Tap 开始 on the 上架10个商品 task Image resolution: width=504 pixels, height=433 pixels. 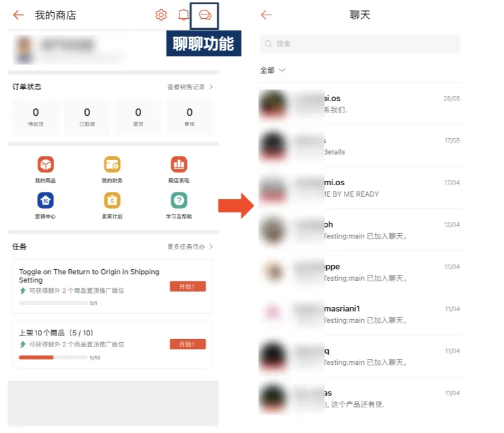[x=187, y=343]
